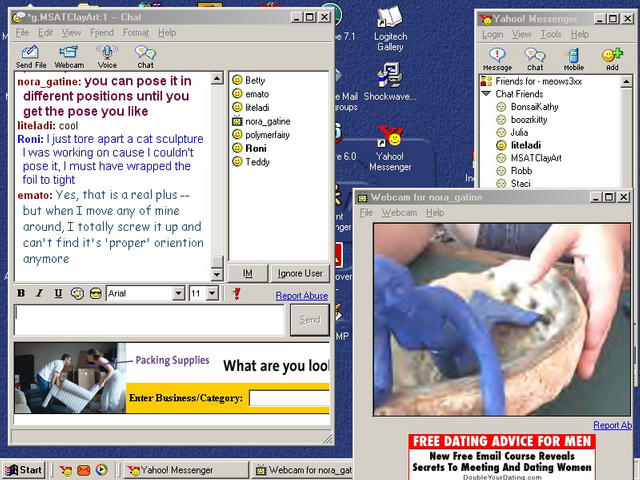Screen dimensions: 640x480
Task: Open Logitech Gallery desktop icon
Action: (x=390, y=29)
